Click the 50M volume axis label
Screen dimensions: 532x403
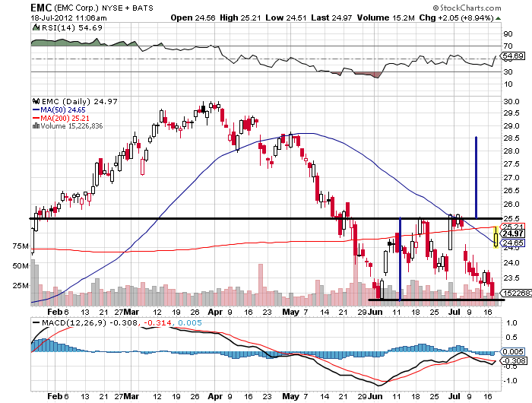tap(21, 265)
